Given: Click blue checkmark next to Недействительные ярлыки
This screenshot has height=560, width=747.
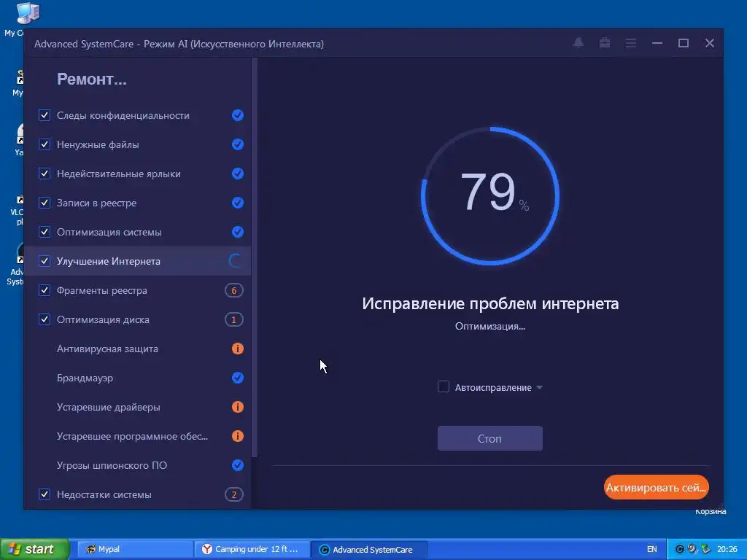Looking at the screenshot, I should 238,174.
